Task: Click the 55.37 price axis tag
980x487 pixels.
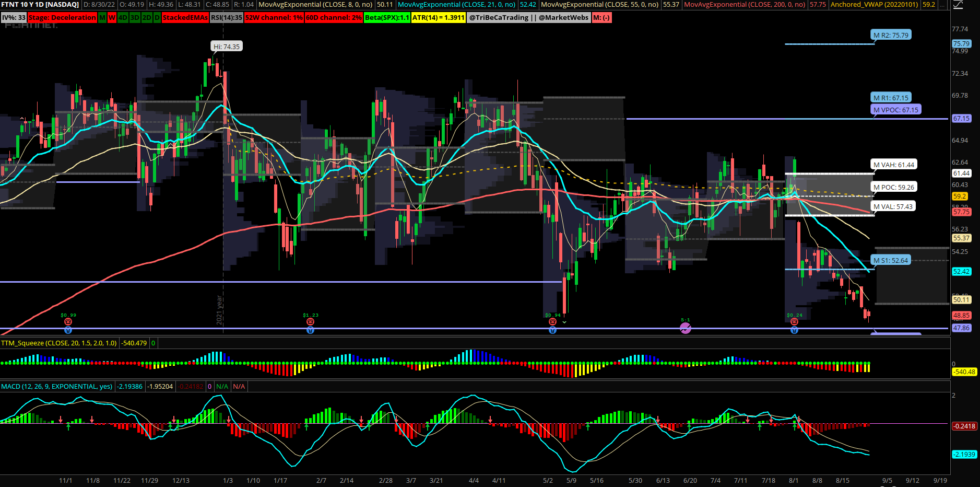Action: tap(961, 238)
